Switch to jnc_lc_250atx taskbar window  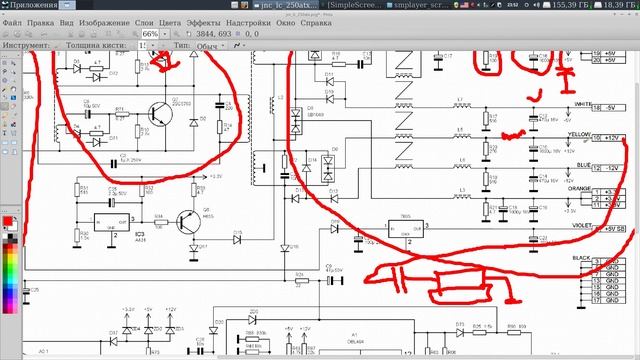(x=285, y=5)
